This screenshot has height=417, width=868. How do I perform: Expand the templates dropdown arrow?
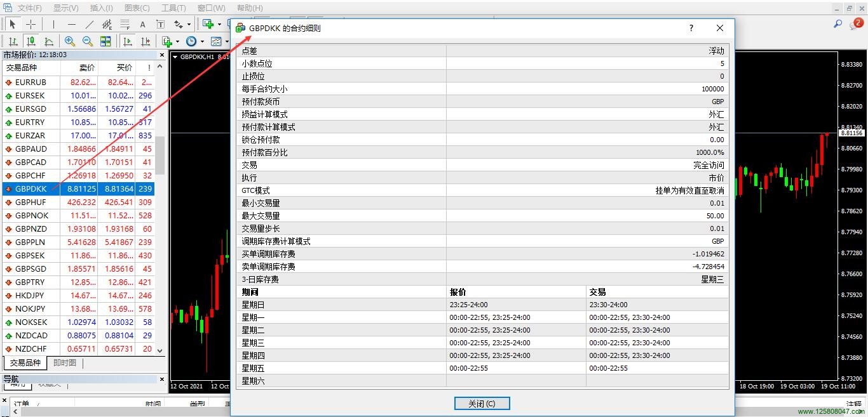coord(226,41)
